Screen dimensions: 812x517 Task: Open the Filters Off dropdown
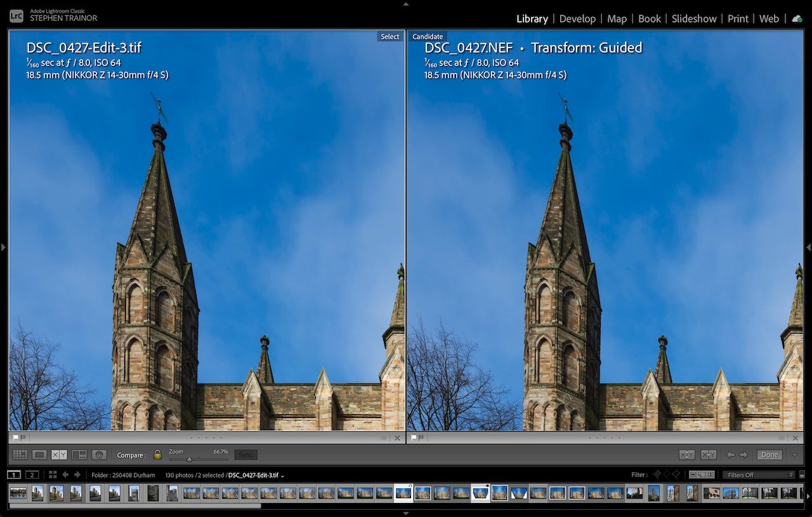[x=759, y=474]
